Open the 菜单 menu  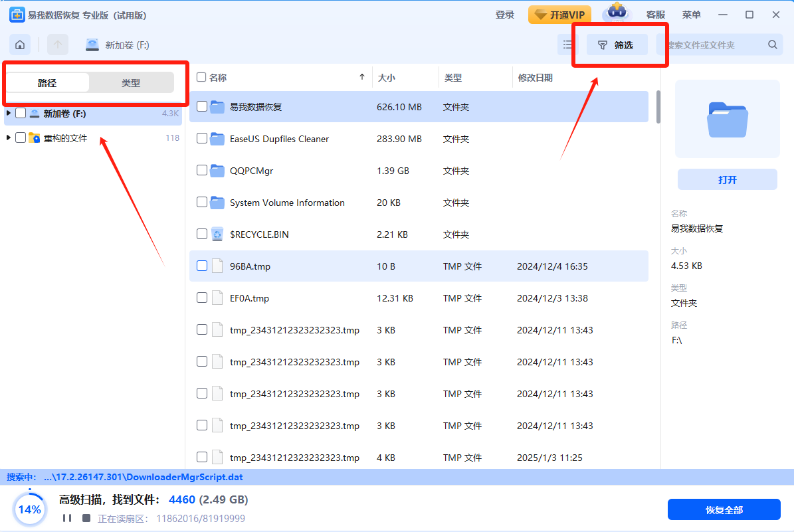691,15
